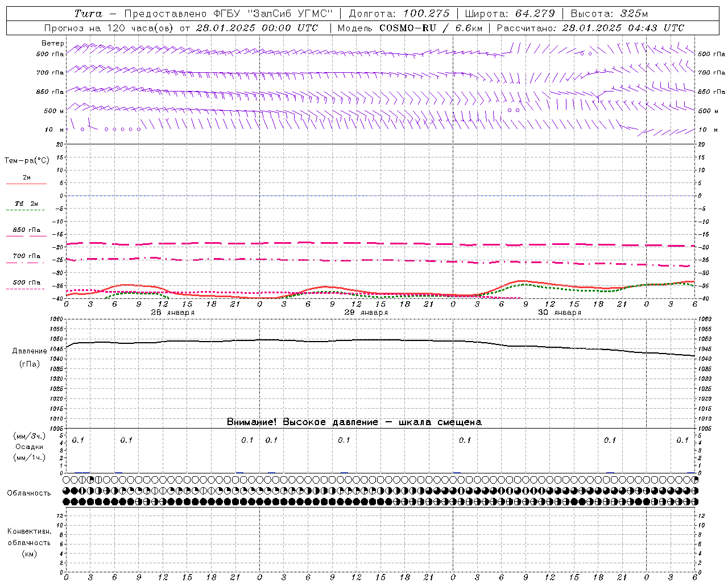
Task: Click the "30 января" date label
Action: click(559, 313)
